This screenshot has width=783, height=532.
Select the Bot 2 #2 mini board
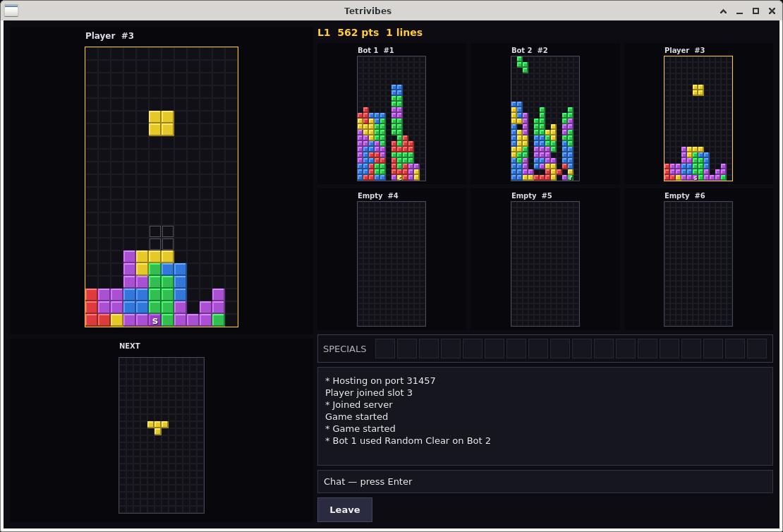(545, 119)
